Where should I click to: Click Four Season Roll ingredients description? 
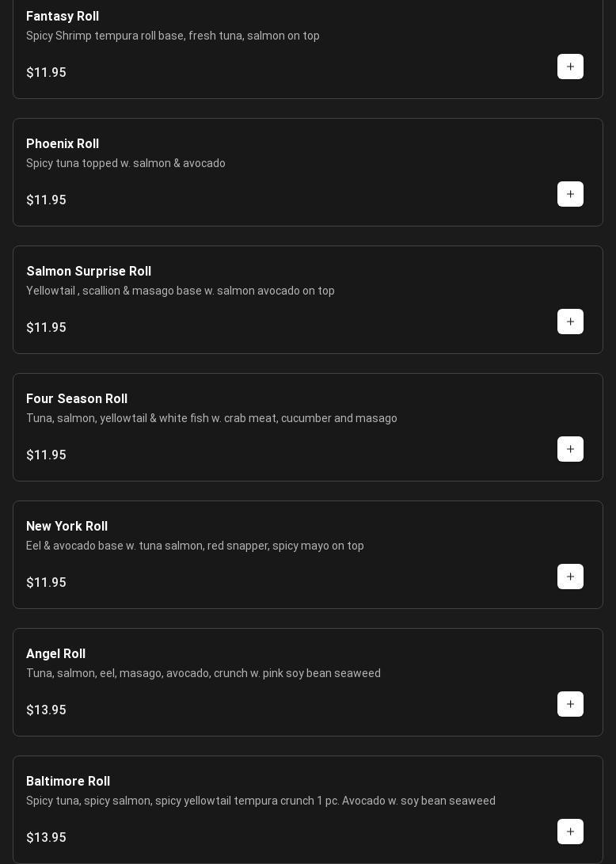[x=211, y=418]
